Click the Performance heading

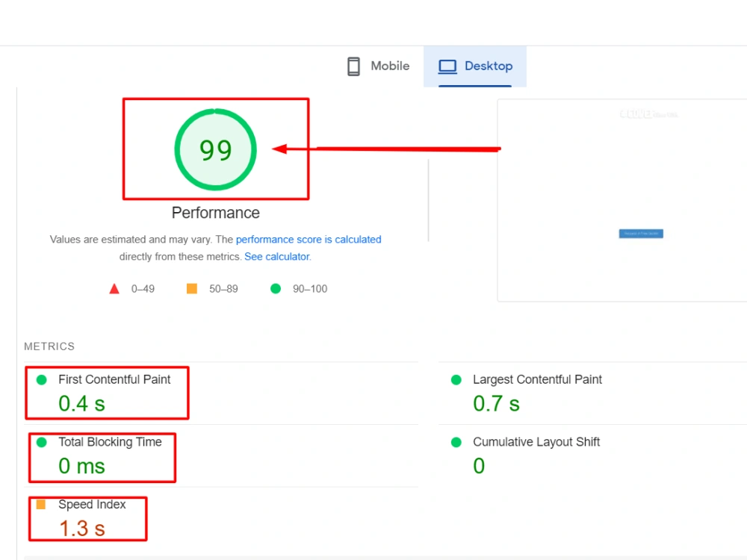coord(216,213)
